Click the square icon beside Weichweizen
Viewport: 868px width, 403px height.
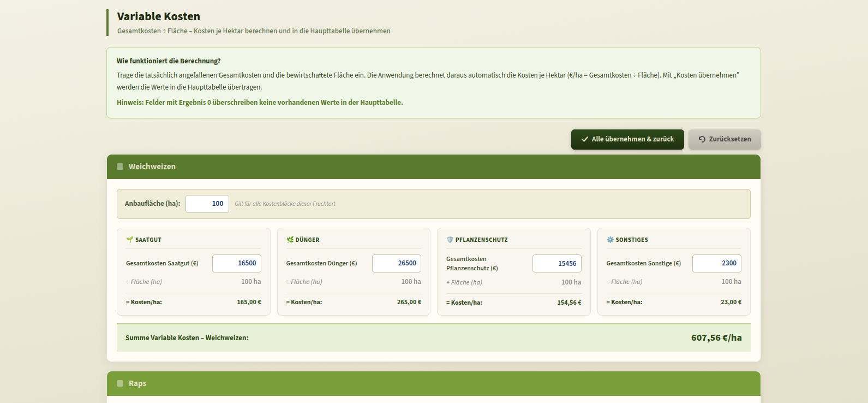(x=120, y=167)
